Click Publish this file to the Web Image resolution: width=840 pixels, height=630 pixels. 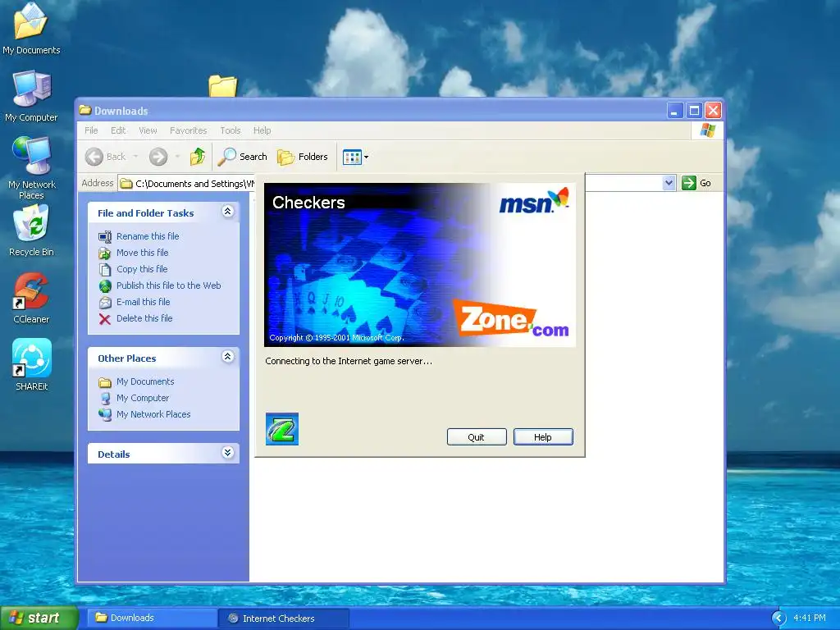169,285
